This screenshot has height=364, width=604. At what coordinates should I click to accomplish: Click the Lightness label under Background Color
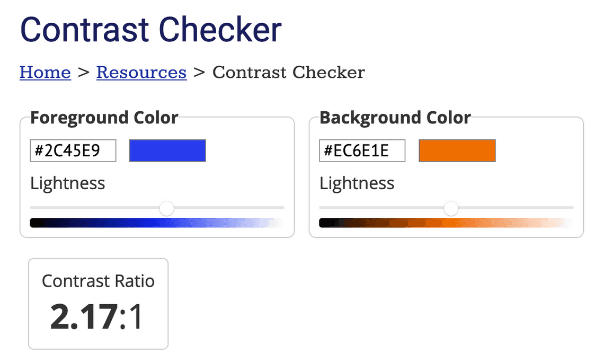tap(357, 183)
